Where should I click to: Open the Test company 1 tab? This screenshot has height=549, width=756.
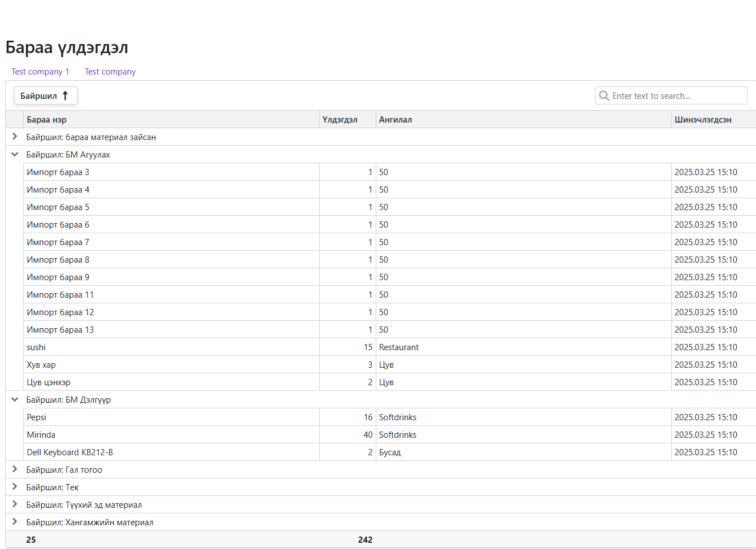click(40, 72)
